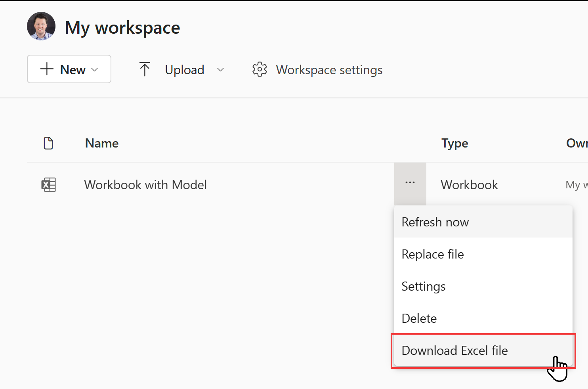588x389 pixels.
Task: Sort by the Name column header
Action: tap(101, 143)
